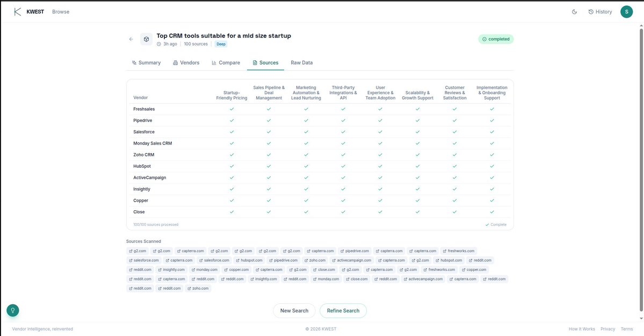
Task: Click the Startup-Friendly Pricing column header
Action: (x=231, y=95)
